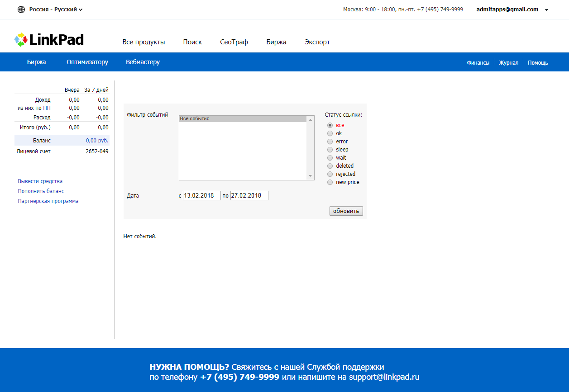Pick the 'new price' status radio
569x392 pixels.
tap(330, 182)
